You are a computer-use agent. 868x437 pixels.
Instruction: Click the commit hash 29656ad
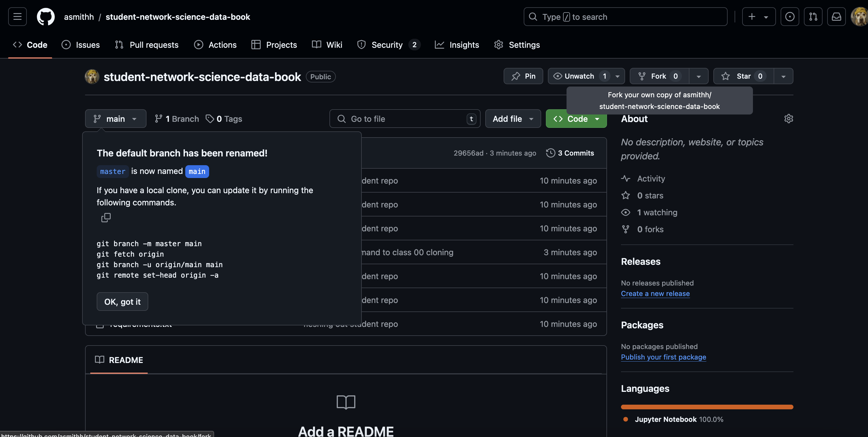pos(468,153)
